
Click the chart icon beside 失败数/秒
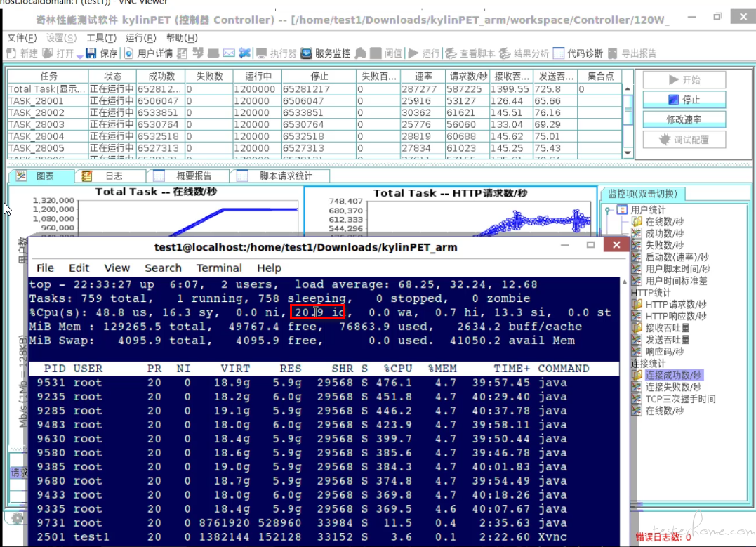point(637,245)
